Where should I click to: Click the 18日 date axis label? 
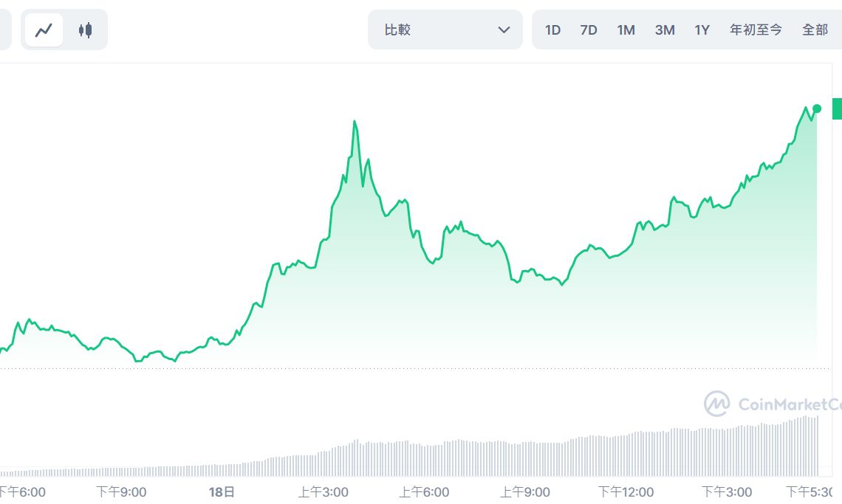pos(222,491)
